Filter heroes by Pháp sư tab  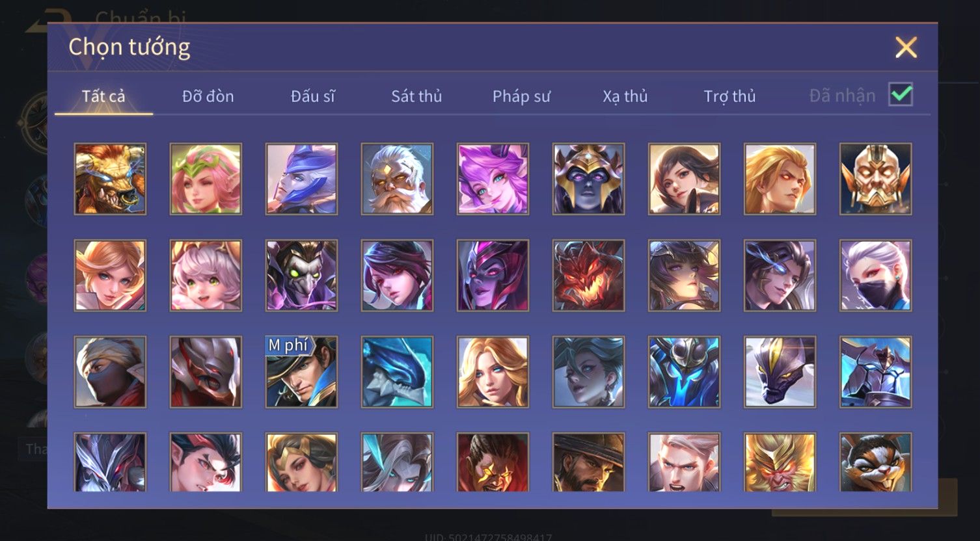click(x=521, y=96)
